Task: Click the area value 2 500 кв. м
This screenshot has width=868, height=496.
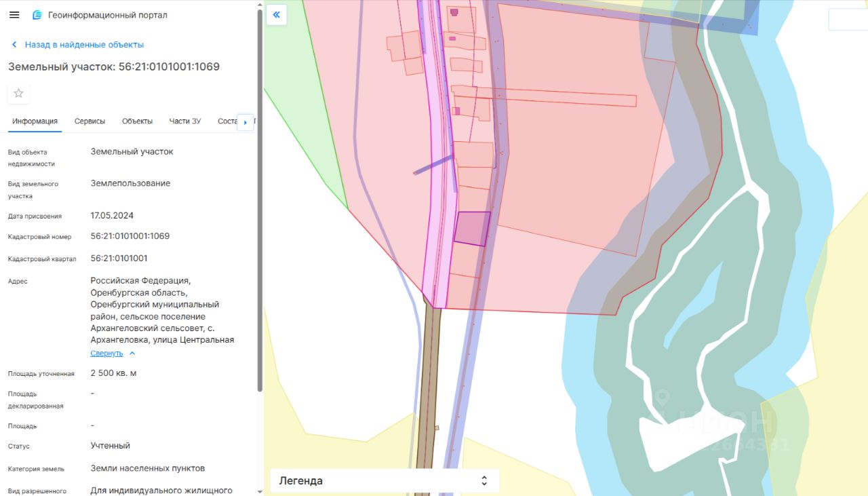Action: click(x=113, y=373)
